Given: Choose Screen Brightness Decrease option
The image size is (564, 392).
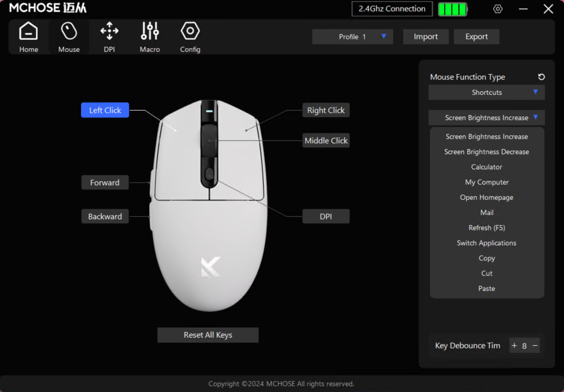Looking at the screenshot, I should click(x=486, y=152).
